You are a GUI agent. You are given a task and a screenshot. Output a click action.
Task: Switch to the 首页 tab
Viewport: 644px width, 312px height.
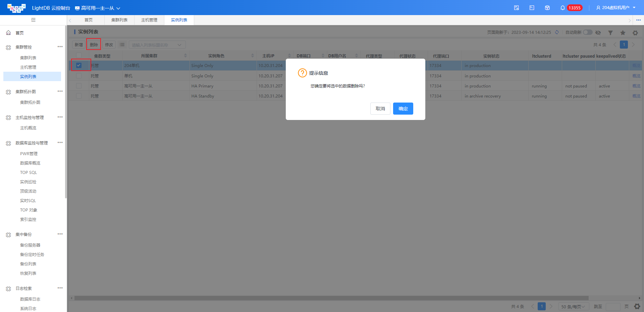point(89,20)
